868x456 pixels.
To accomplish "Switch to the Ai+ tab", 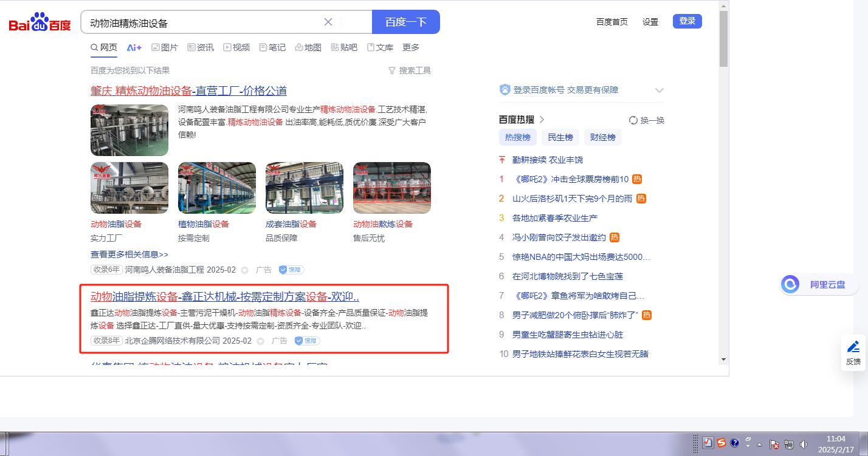I will 134,47.
